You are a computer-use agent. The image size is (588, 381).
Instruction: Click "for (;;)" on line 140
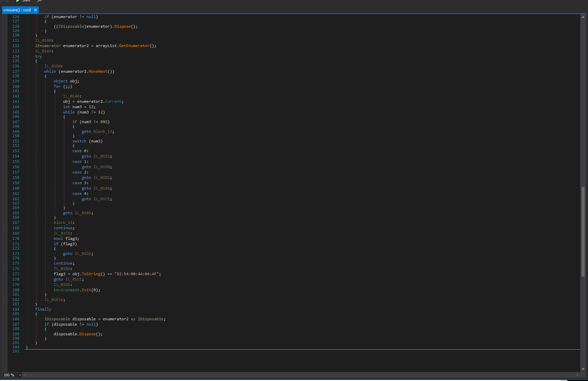pos(63,86)
